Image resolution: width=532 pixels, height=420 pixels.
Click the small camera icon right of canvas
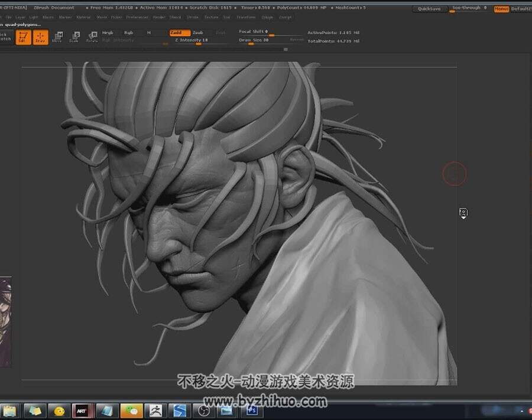(x=463, y=213)
